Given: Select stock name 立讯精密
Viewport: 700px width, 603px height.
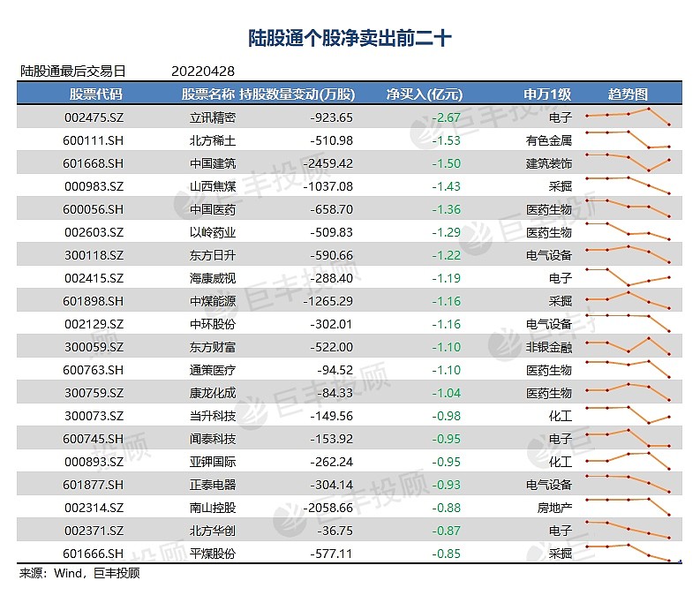Looking at the screenshot, I should click(x=213, y=117).
